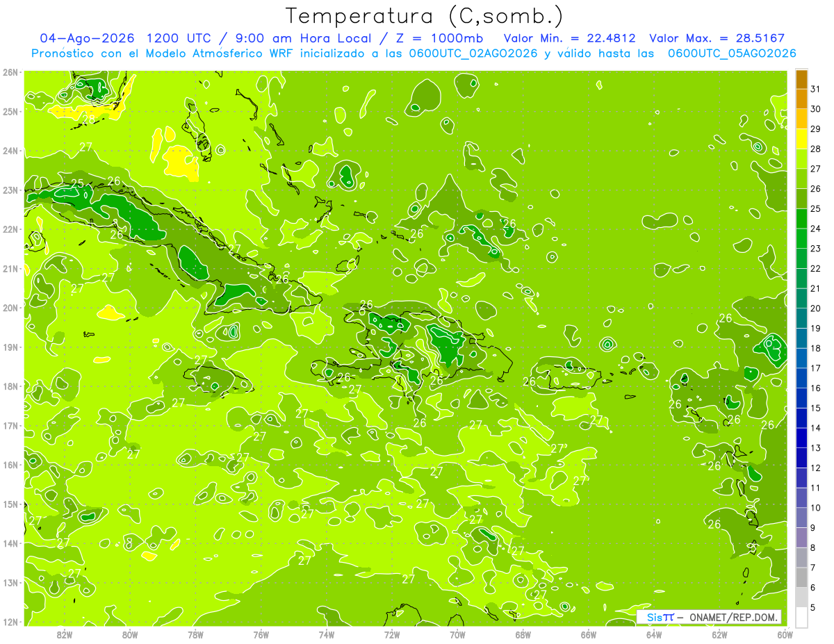
Task: Click the legend swatch between 20 and 21
Action: [x=801, y=298]
